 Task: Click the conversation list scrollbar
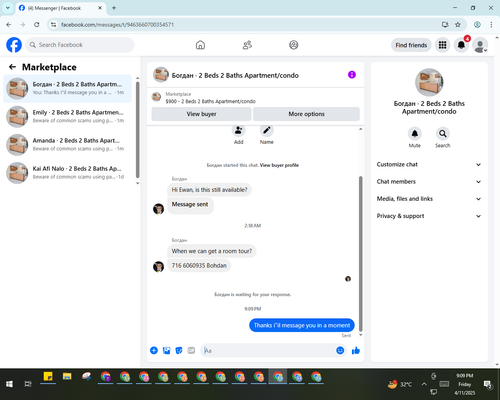coord(137,130)
